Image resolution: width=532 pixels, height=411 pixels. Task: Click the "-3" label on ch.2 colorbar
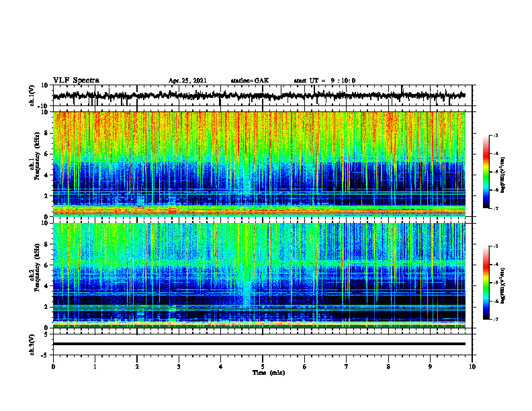click(x=496, y=246)
